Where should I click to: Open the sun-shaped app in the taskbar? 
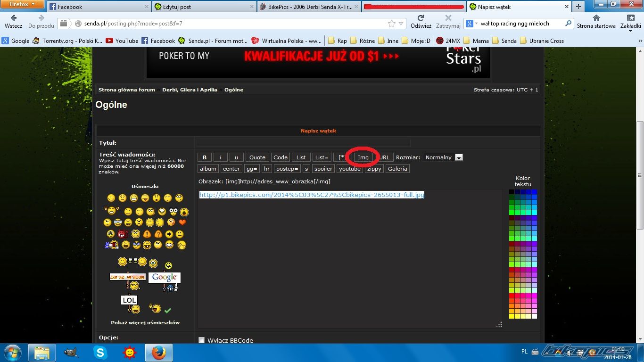click(129, 353)
